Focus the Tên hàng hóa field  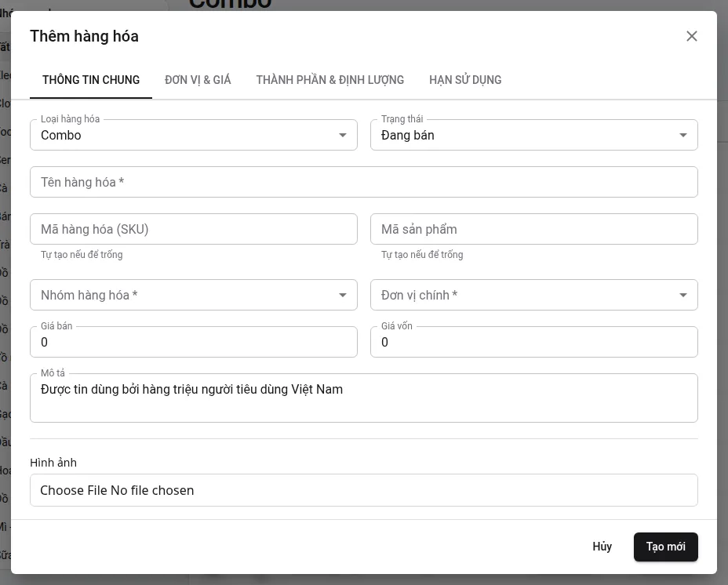364,182
